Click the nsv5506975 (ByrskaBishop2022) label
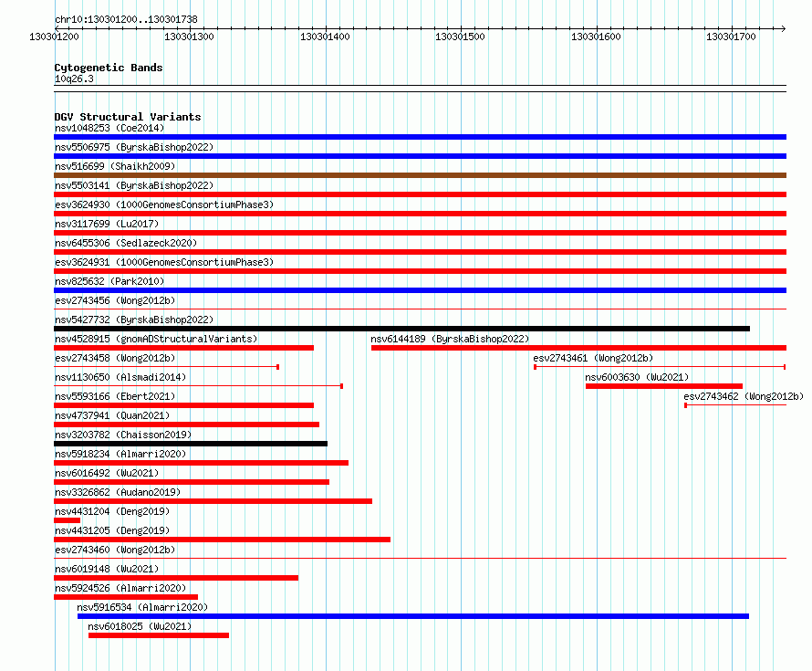 click(x=134, y=147)
